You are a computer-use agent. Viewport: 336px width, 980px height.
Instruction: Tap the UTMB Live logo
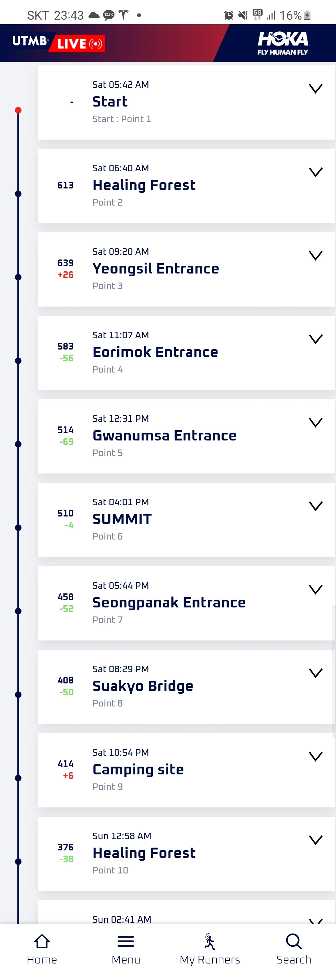58,43
